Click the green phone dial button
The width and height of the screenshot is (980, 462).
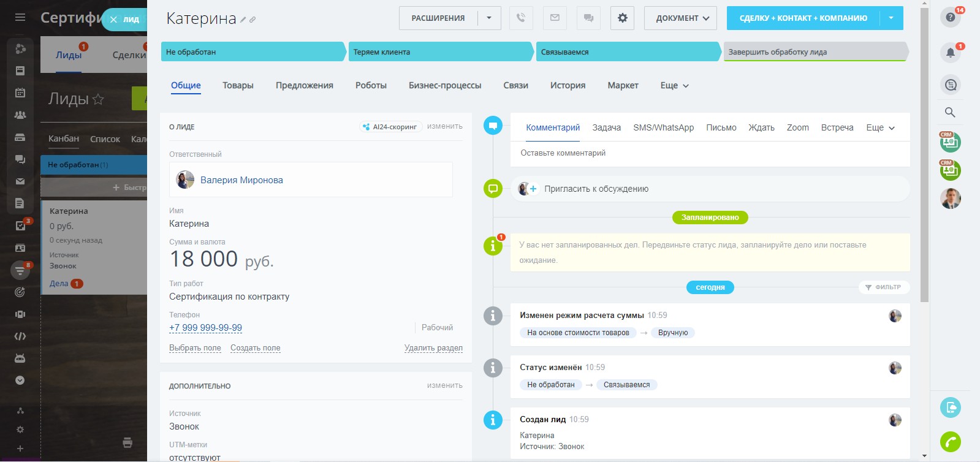click(x=950, y=441)
